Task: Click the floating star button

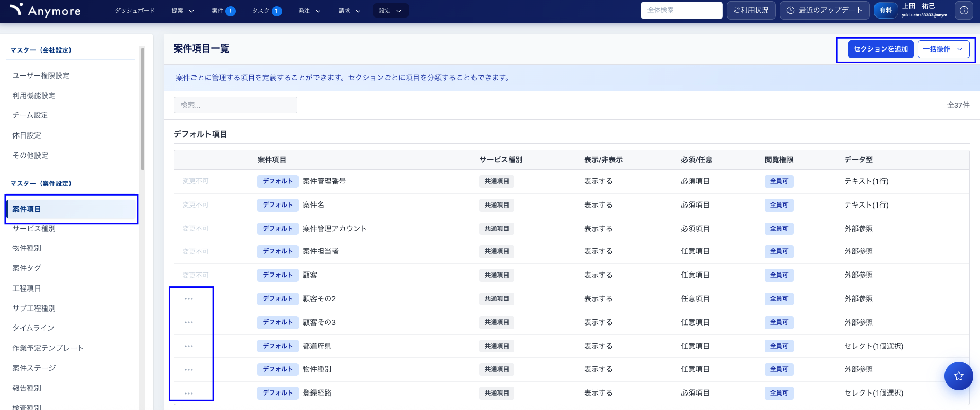Action: (x=958, y=376)
